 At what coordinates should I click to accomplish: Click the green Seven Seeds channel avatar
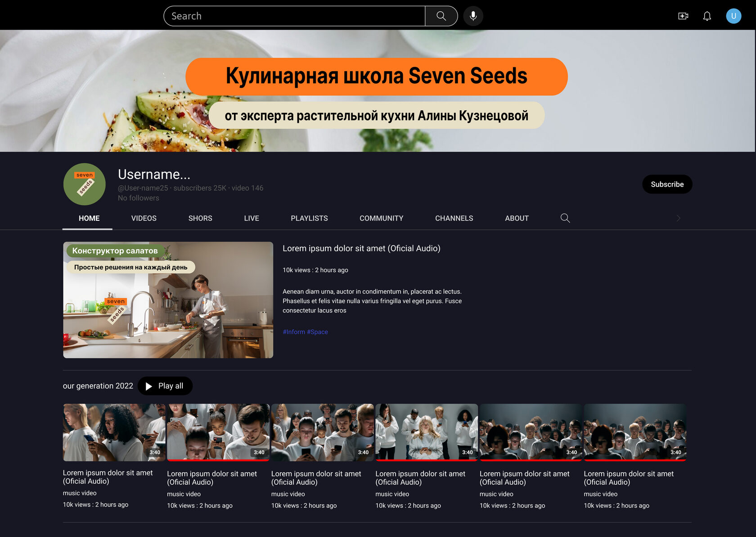point(85,184)
